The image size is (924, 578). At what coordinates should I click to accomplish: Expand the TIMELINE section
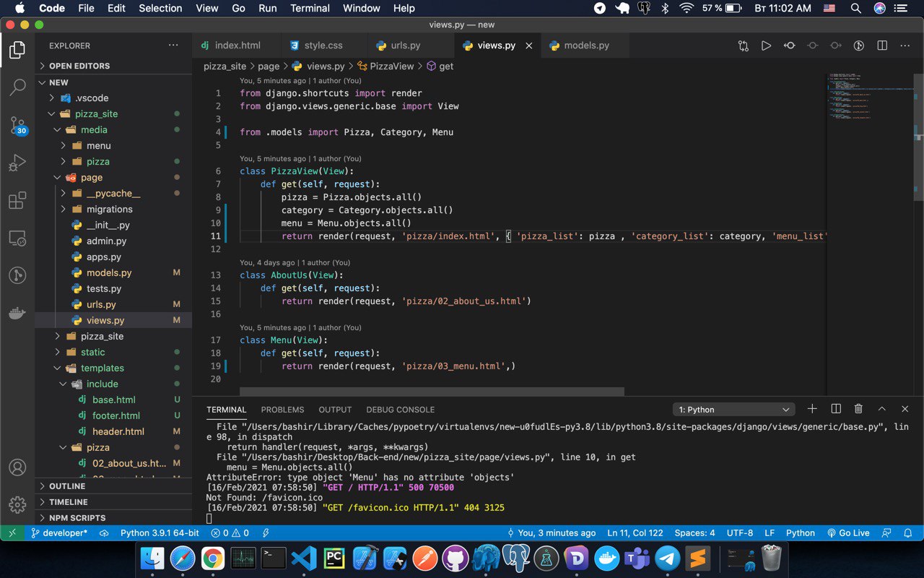tap(113, 502)
